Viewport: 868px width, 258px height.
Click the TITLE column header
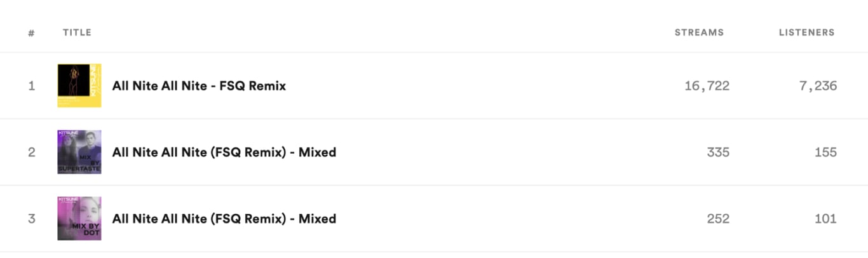[77, 32]
